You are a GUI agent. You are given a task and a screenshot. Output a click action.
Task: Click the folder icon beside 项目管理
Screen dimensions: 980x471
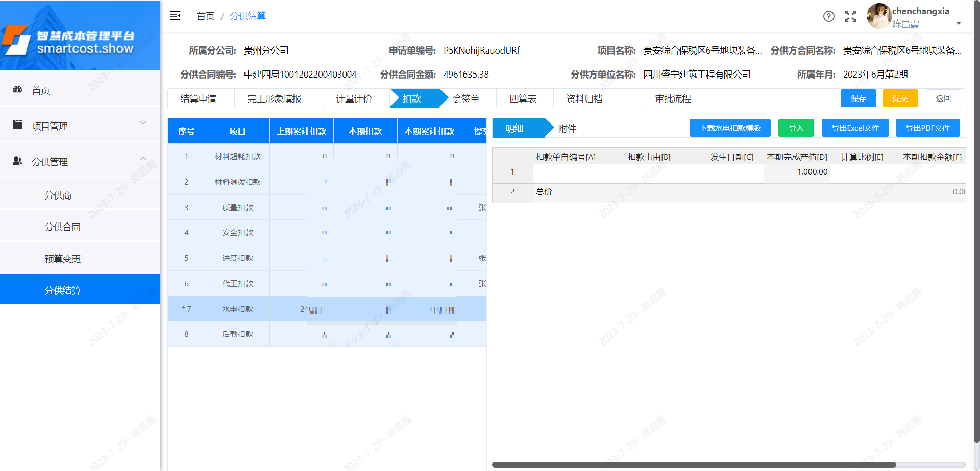point(17,124)
